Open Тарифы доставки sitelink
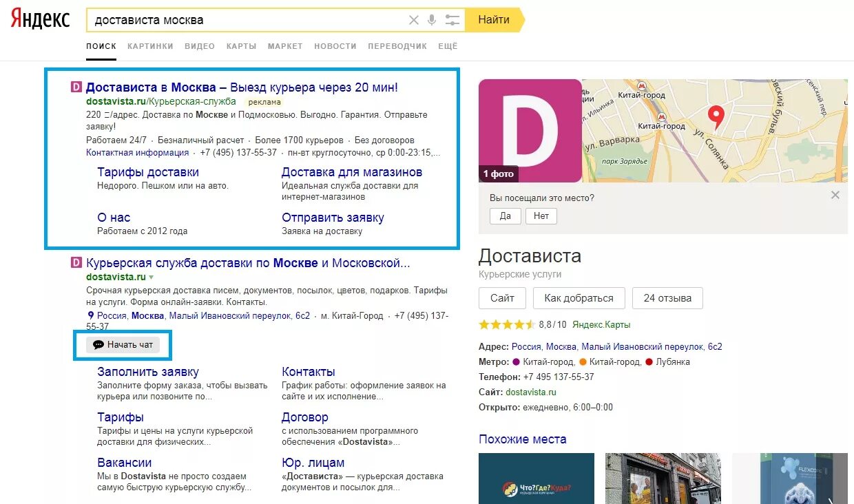This screenshot has width=854, height=504. tap(148, 172)
